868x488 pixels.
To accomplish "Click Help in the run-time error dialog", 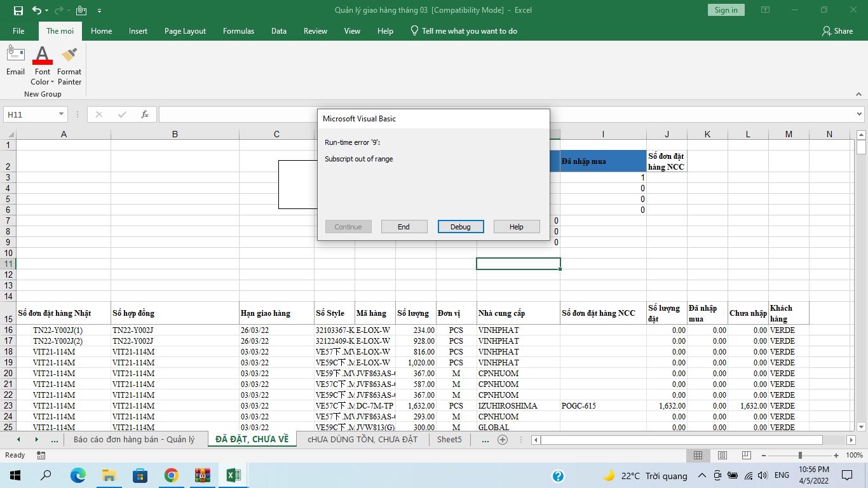I will tap(516, 227).
